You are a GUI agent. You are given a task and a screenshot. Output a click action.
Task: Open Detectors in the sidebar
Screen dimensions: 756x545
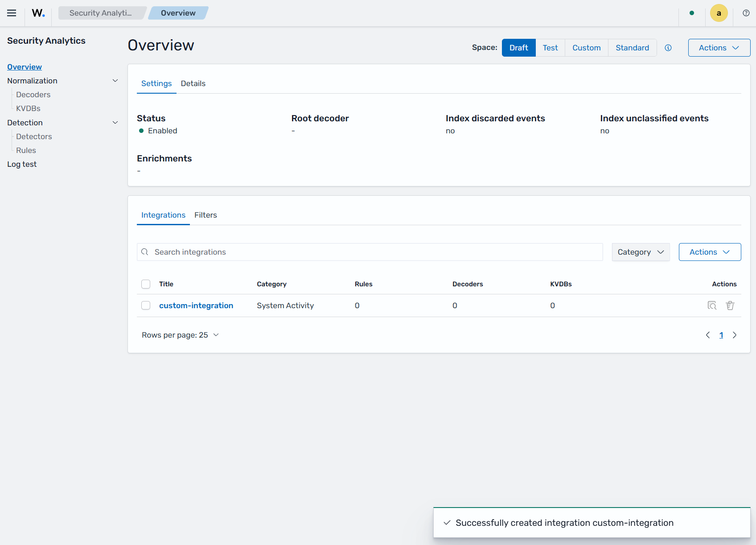[34, 136]
